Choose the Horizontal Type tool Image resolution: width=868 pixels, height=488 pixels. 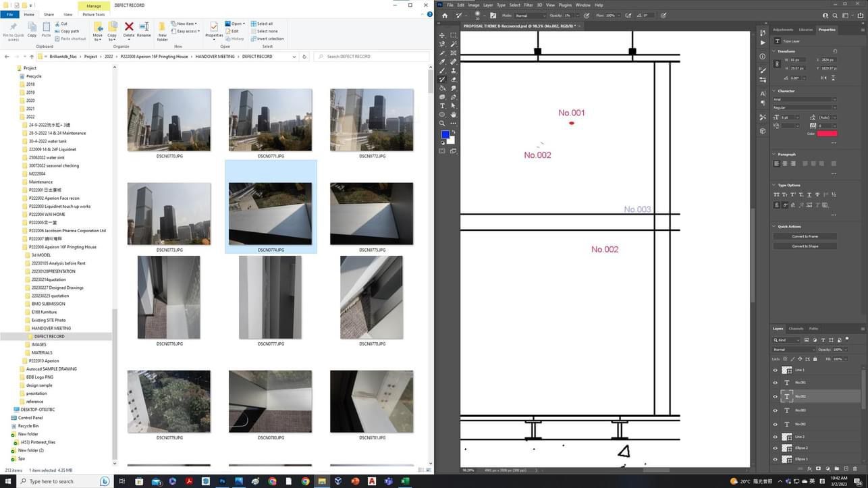click(x=442, y=106)
